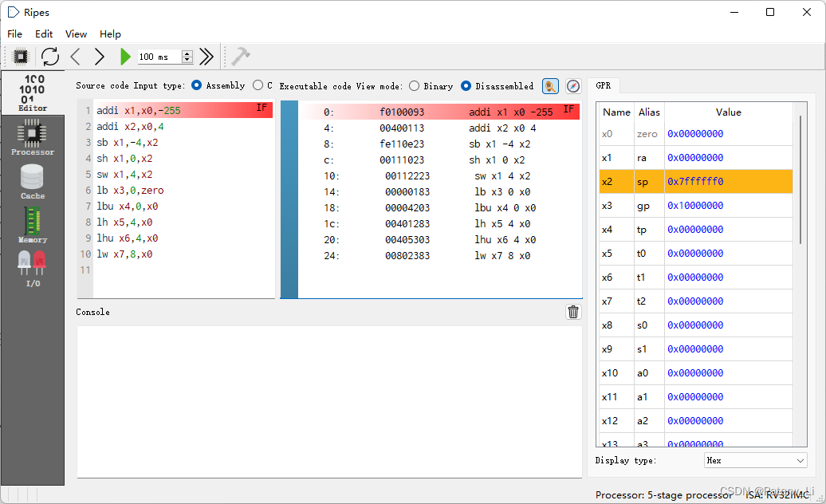Click the compass navigation icon
The width and height of the screenshot is (826, 504).
[x=573, y=86]
